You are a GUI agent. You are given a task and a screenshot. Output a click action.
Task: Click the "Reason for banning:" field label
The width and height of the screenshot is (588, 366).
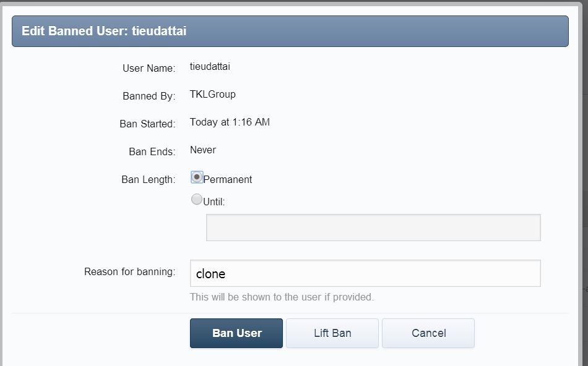click(130, 272)
